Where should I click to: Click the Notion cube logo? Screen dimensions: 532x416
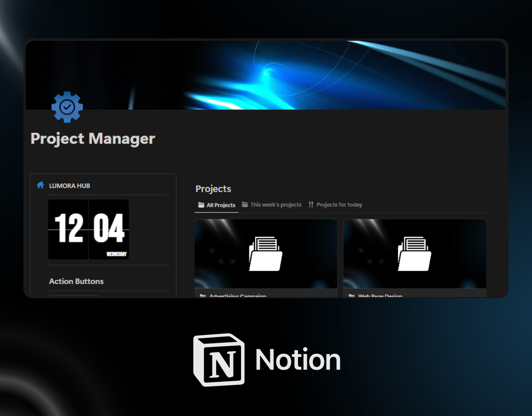219,360
